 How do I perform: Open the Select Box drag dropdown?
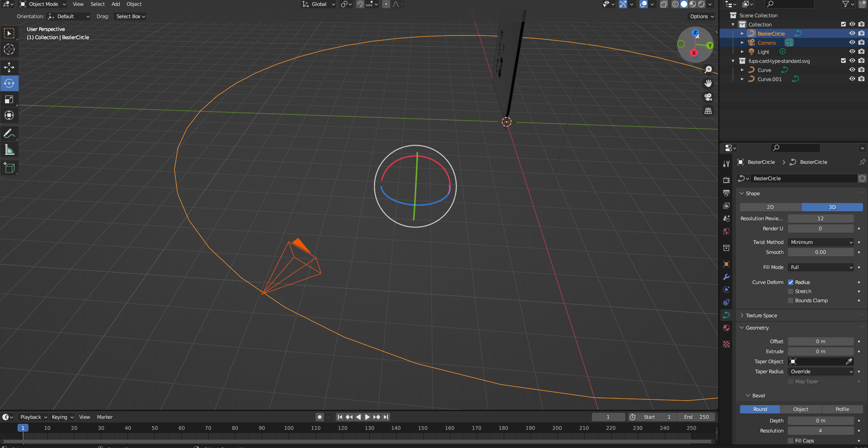130,16
